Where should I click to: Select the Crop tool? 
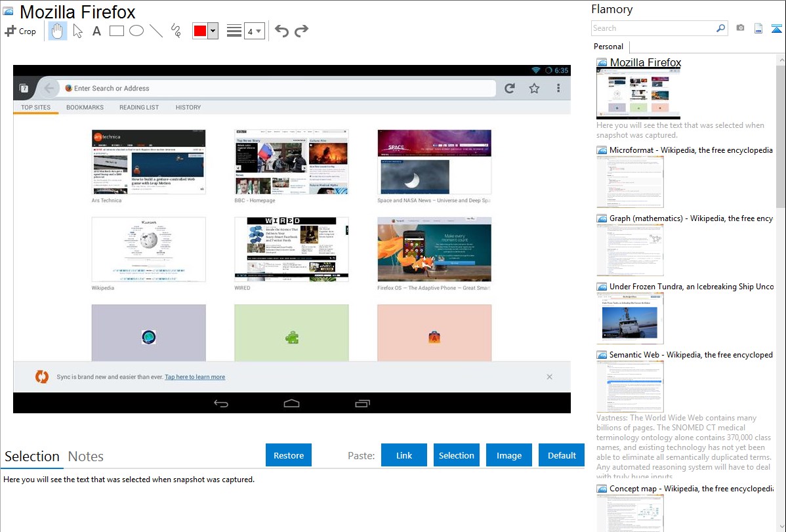click(20, 31)
